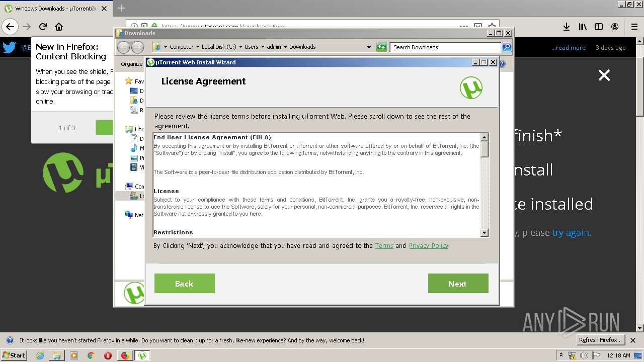Screen dimensions: 644x362
Task: Click volume speaker tray icon
Action: tap(584, 355)
